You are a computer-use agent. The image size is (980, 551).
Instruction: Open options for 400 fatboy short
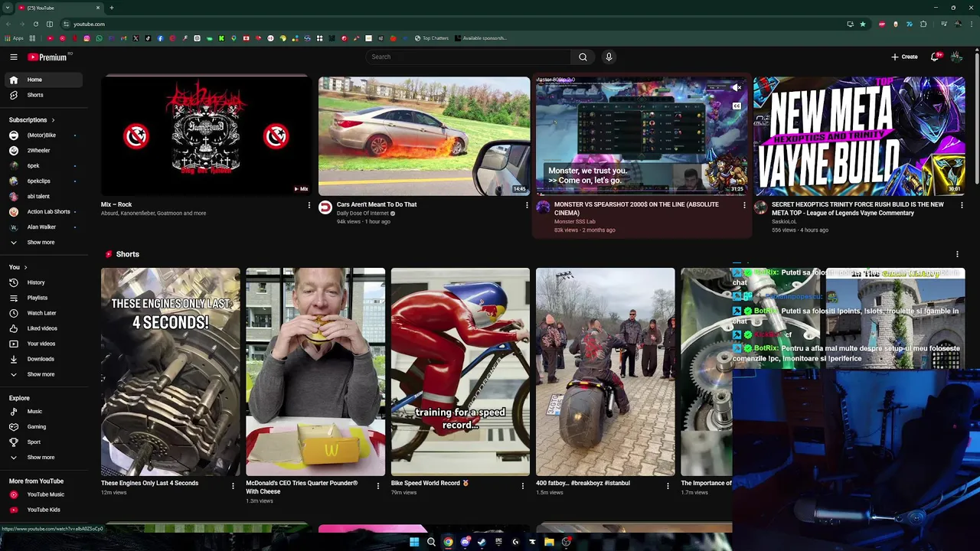(668, 485)
